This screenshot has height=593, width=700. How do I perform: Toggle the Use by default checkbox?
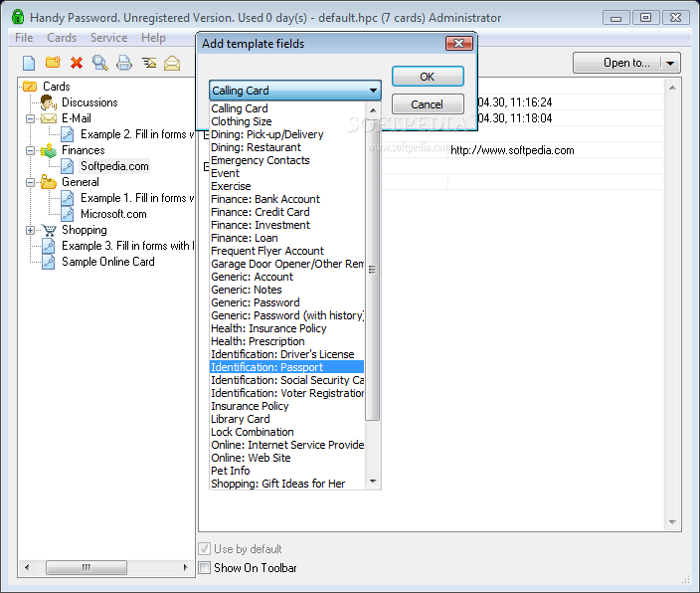pyautogui.click(x=205, y=549)
